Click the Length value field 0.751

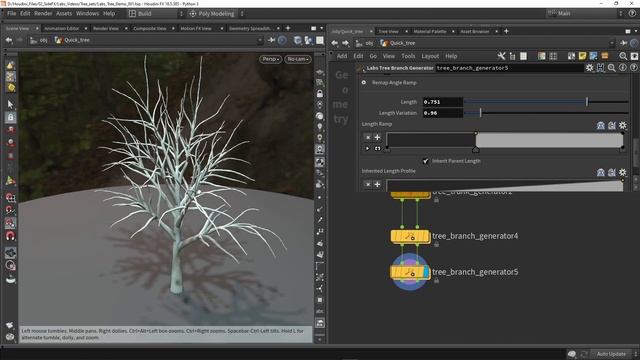[x=442, y=102]
